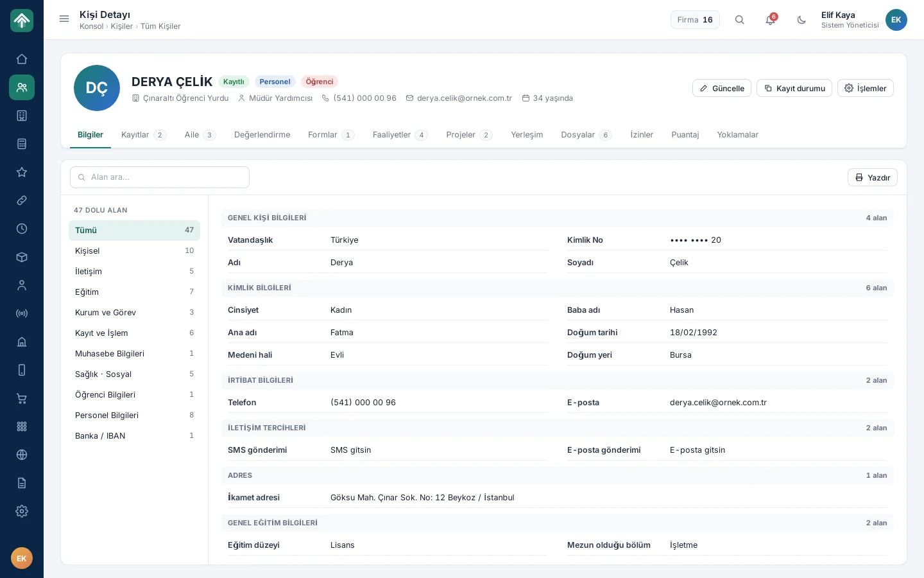The height and width of the screenshot is (578, 924).
Task: Select the Personel Bilgileri category
Action: [x=134, y=416]
